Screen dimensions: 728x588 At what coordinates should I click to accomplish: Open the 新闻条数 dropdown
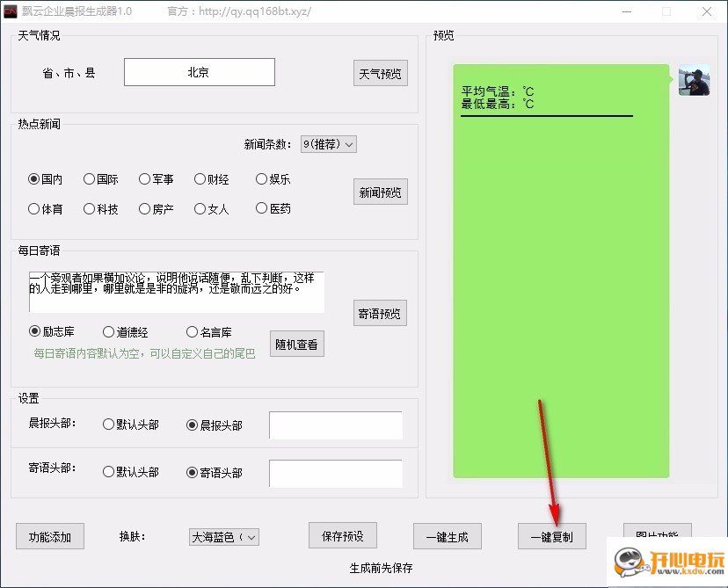[328, 144]
